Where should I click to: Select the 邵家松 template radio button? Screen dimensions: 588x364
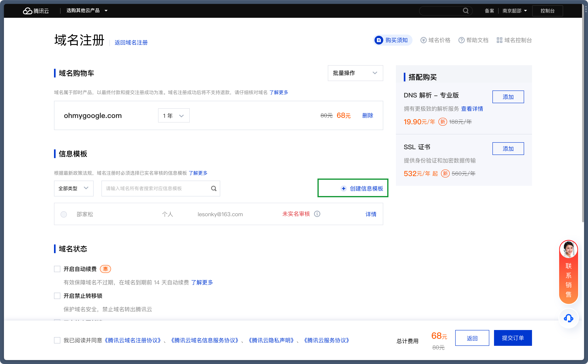[64, 214]
